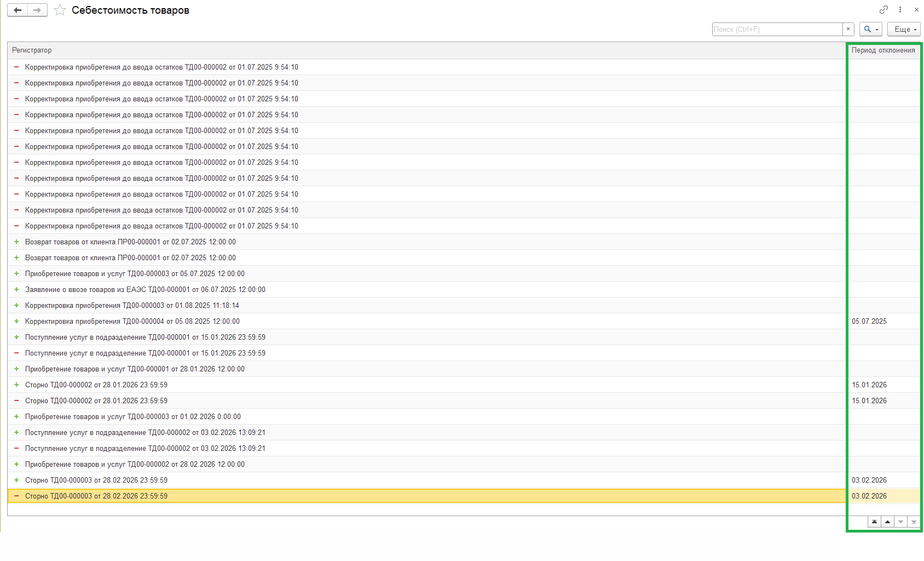Click the back navigation arrow
This screenshot has height=561, width=924.
click(18, 10)
